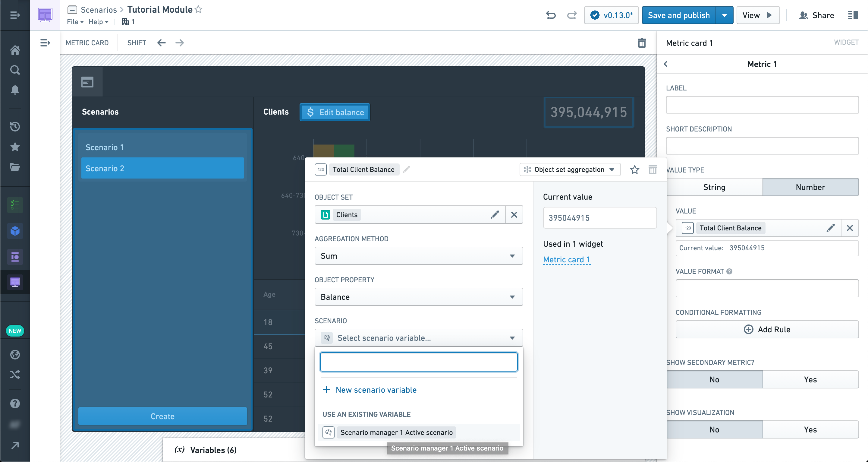Click the redo arrow in top bar
Image resolution: width=868 pixels, height=462 pixels.
[572, 15]
